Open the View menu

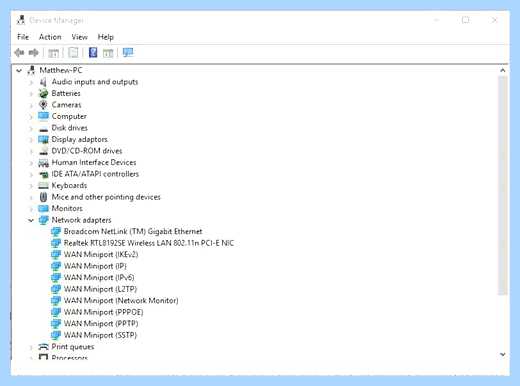click(x=79, y=37)
